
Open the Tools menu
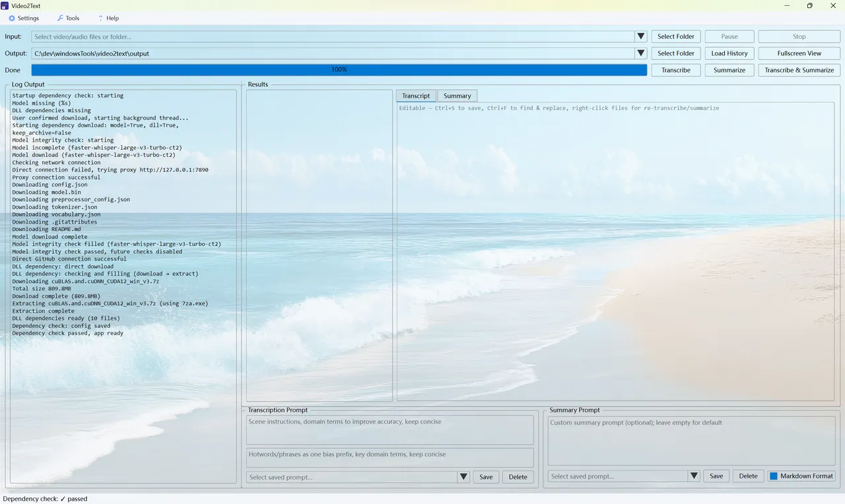[68, 18]
